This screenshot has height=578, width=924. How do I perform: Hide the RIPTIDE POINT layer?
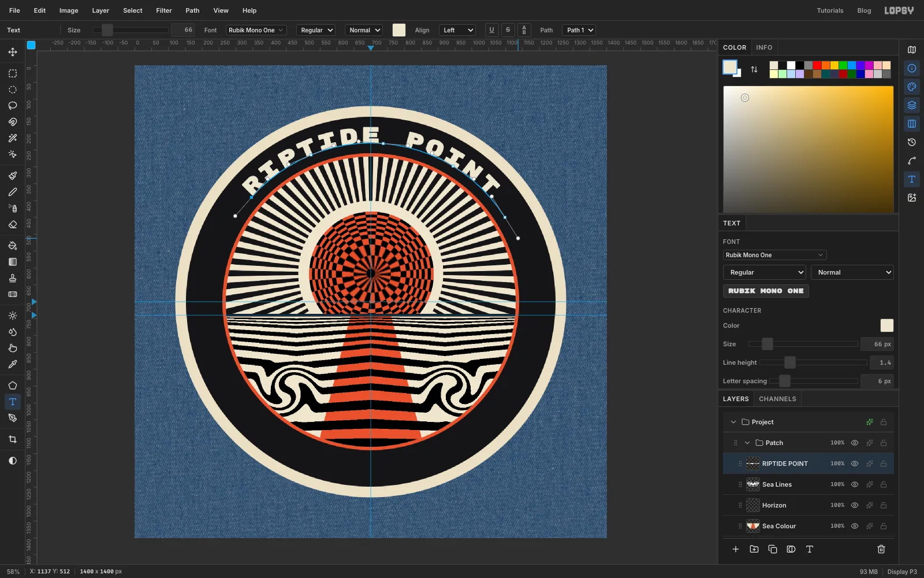(x=855, y=464)
